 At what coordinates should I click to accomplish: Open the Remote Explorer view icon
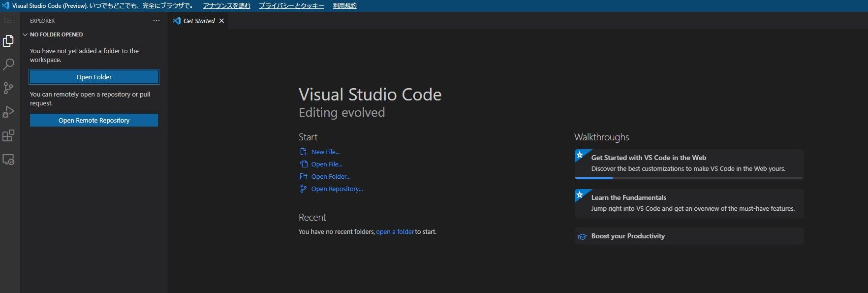(8, 160)
